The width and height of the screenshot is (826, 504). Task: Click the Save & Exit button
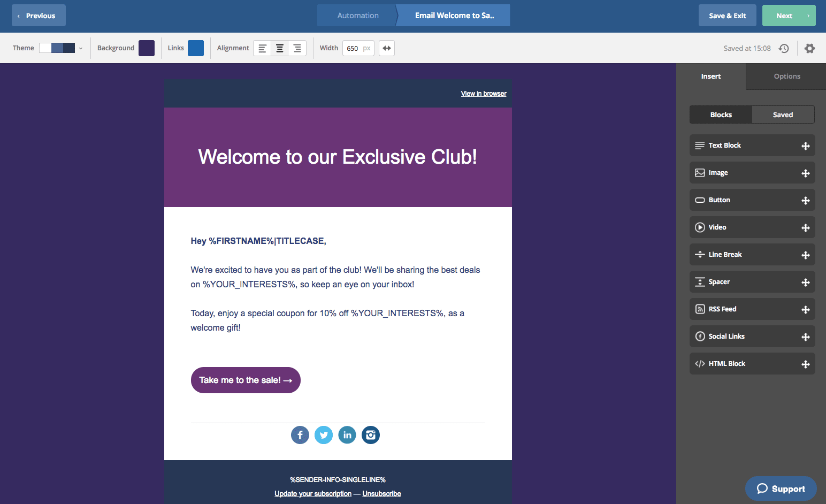coord(727,15)
